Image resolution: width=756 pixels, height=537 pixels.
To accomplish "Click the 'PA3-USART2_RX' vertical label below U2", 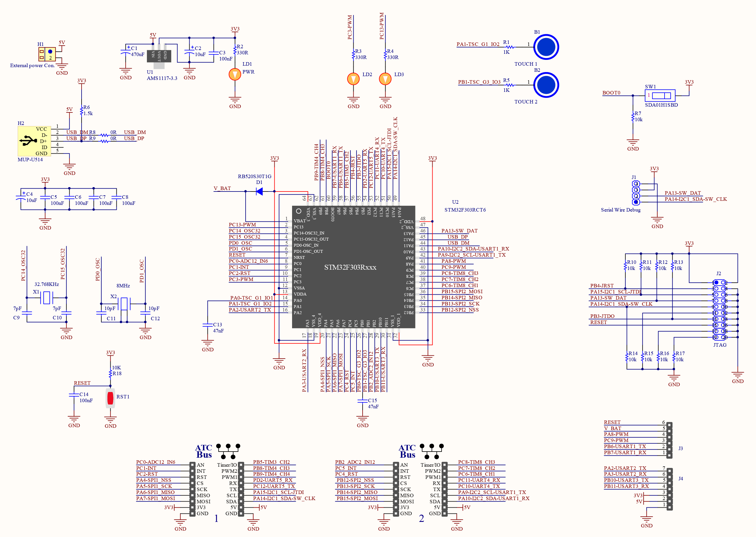I will (304, 371).
